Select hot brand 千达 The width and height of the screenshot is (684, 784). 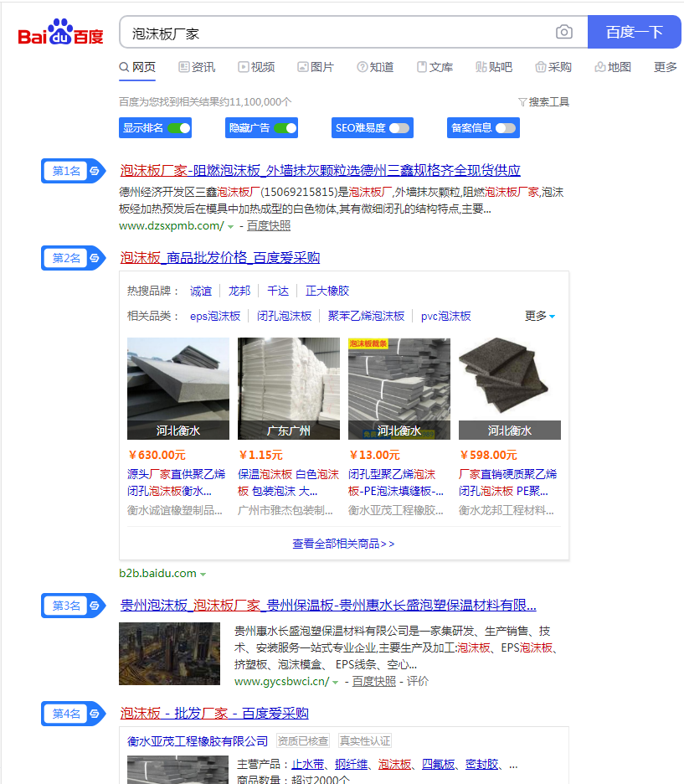click(278, 291)
